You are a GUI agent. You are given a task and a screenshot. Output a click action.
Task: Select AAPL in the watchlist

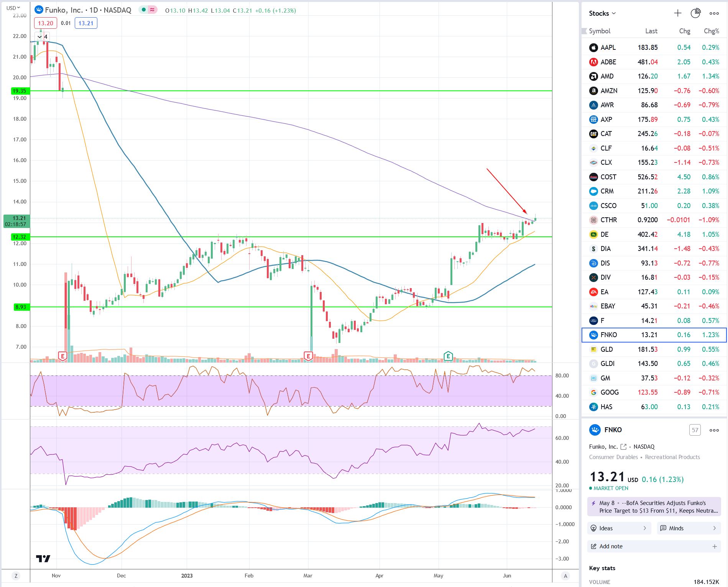pyautogui.click(x=654, y=48)
